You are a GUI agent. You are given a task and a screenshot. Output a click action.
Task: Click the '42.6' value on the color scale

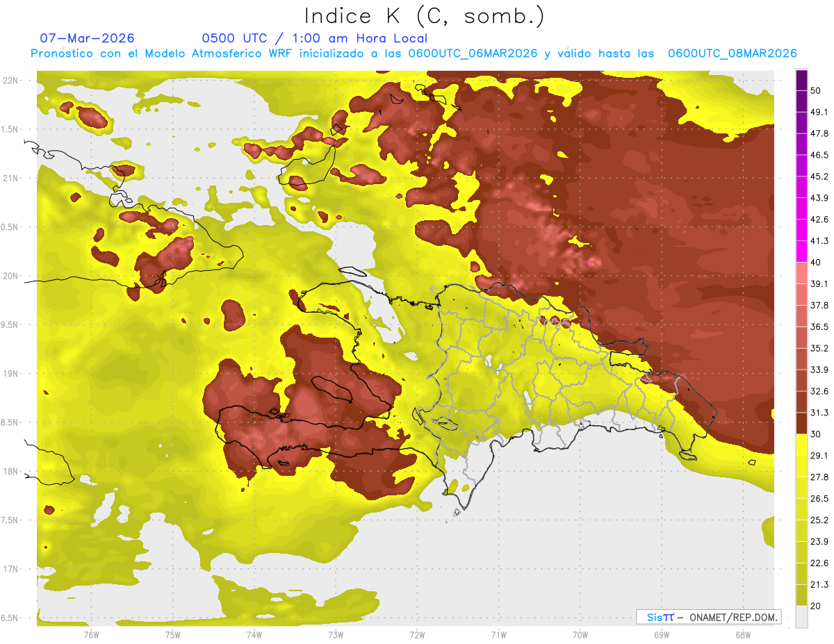[x=819, y=220]
